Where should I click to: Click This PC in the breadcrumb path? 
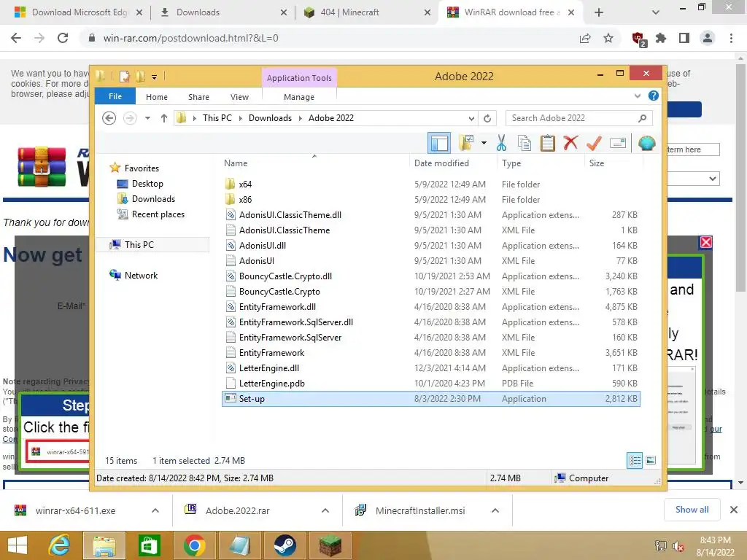(x=217, y=118)
